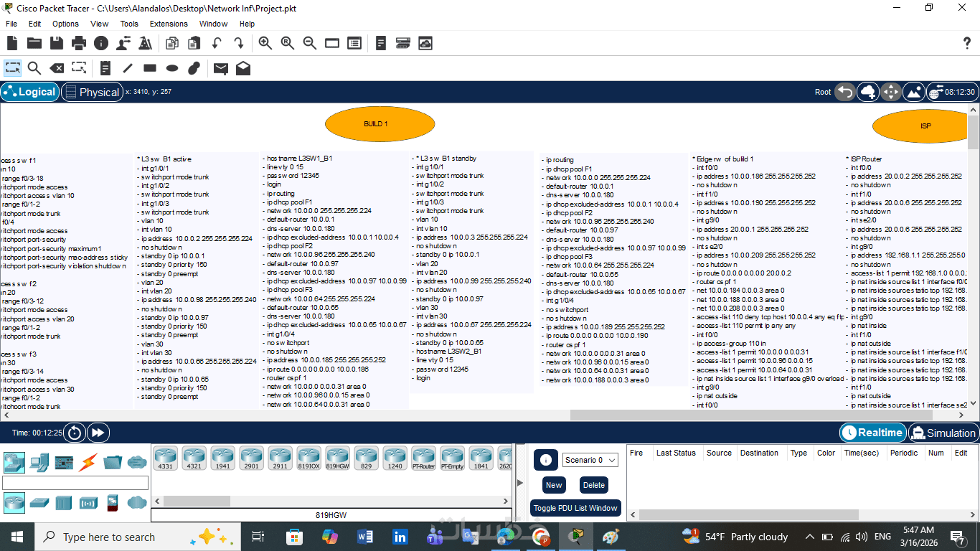Click the Power Cycle Devices button
The height and width of the screenshot is (551, 980).
pos(75,433)
